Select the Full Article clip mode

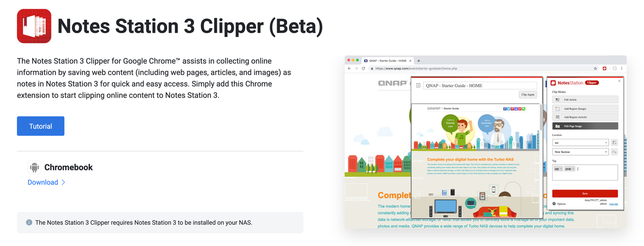(585, 100)
